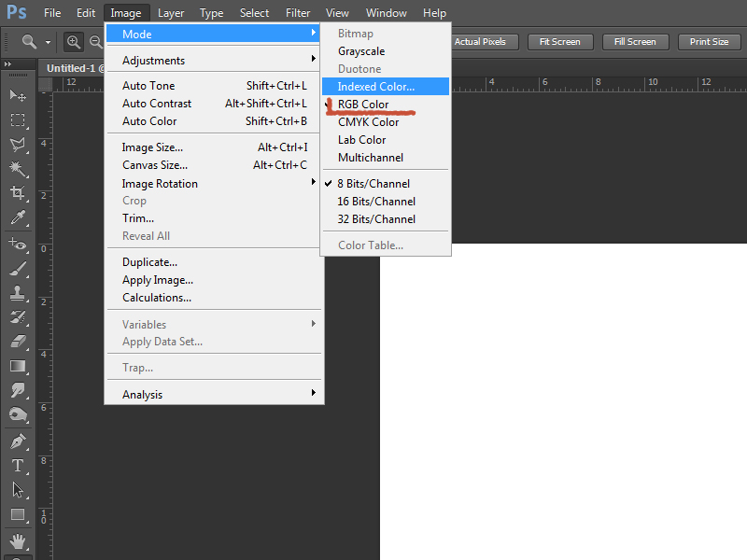Select the Rectangular Marquee tool

tap(18, 120)
